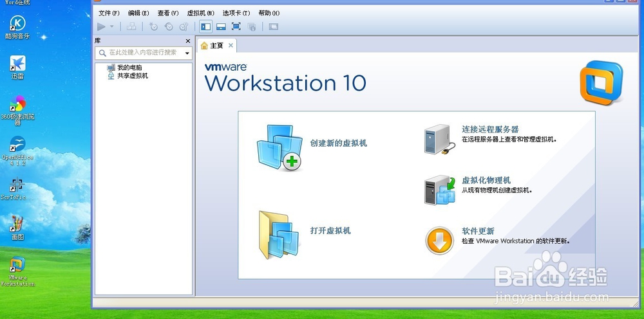Open the power options dropdown arrow
Screen dimensions: 644x319
[x=111, y=26]
